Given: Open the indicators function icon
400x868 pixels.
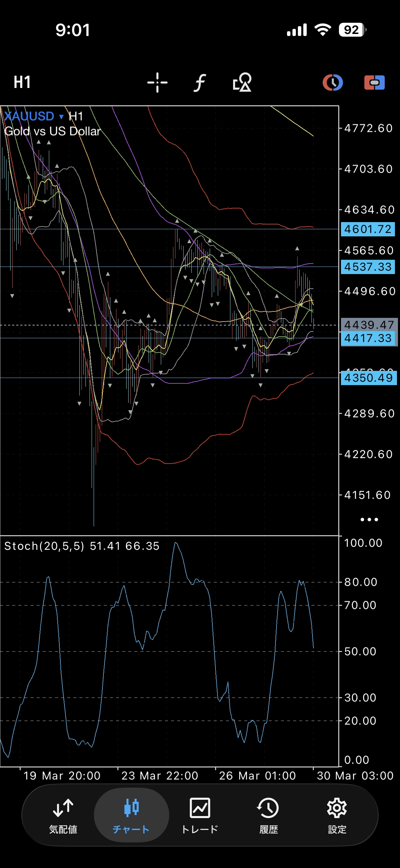Looking at the screenshot, I should point(200,83).
